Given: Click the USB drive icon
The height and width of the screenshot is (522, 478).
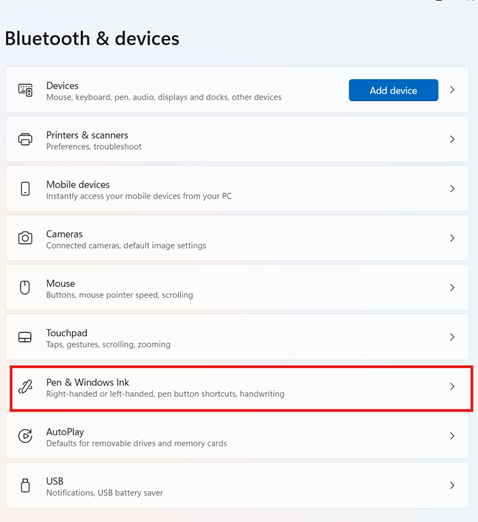Looking at the screenshot, I should coord(25,485).
